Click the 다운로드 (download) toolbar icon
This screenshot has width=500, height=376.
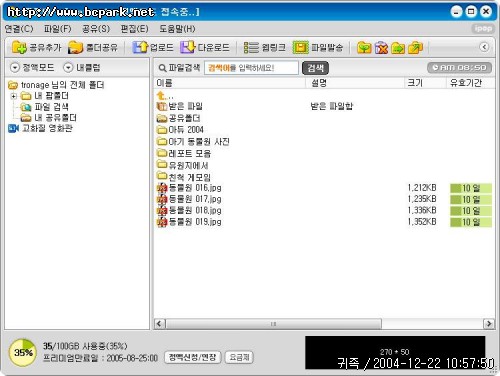(188, 47)
